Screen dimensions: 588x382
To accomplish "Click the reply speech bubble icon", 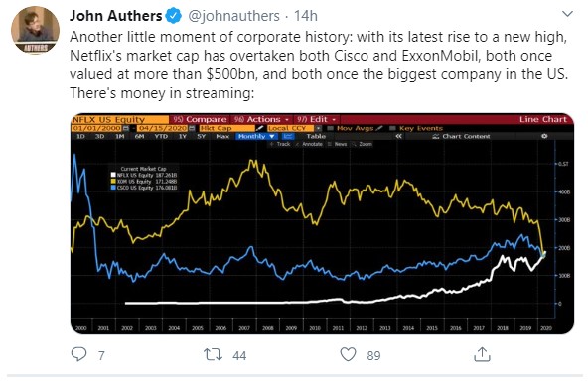I will [x=78, y=354].
